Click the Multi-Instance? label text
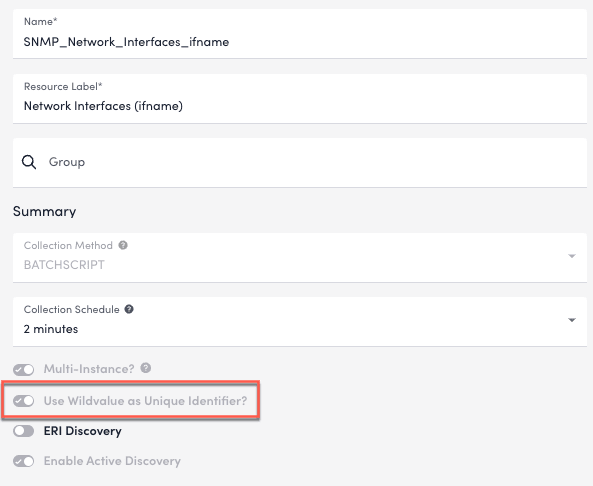This screenshot has height=486, width=593. coord(89,369)
